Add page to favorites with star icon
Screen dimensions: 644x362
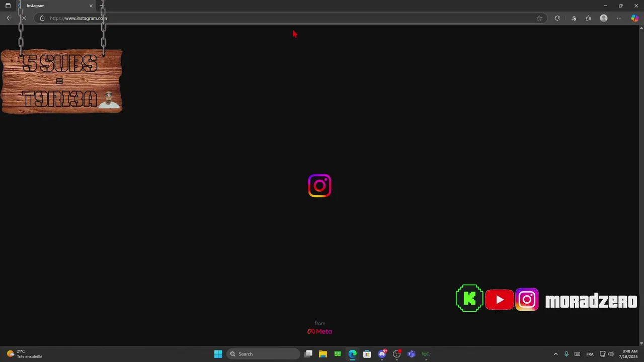click(x=539, y=18)
